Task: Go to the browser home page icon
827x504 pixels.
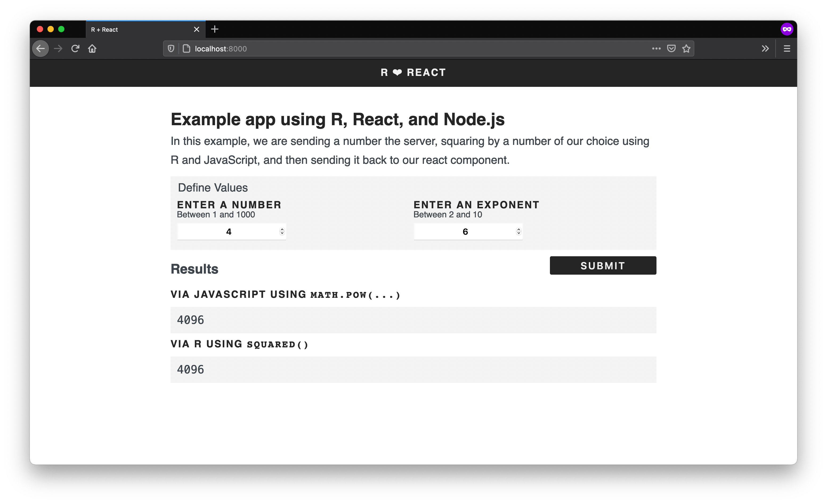Action: point(92,49)
